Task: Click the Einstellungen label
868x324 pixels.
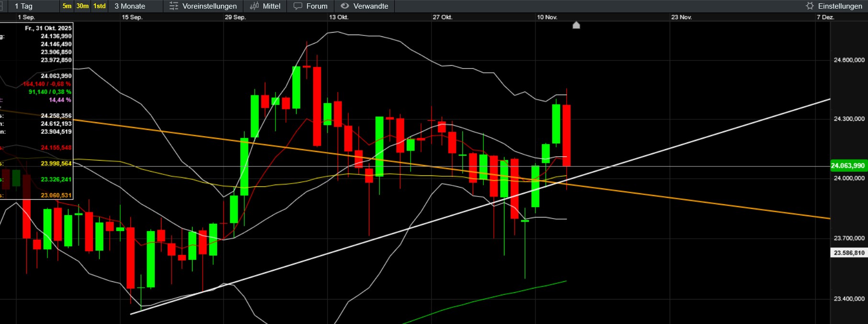Action: pyautogui.click(x=840, y=6)
